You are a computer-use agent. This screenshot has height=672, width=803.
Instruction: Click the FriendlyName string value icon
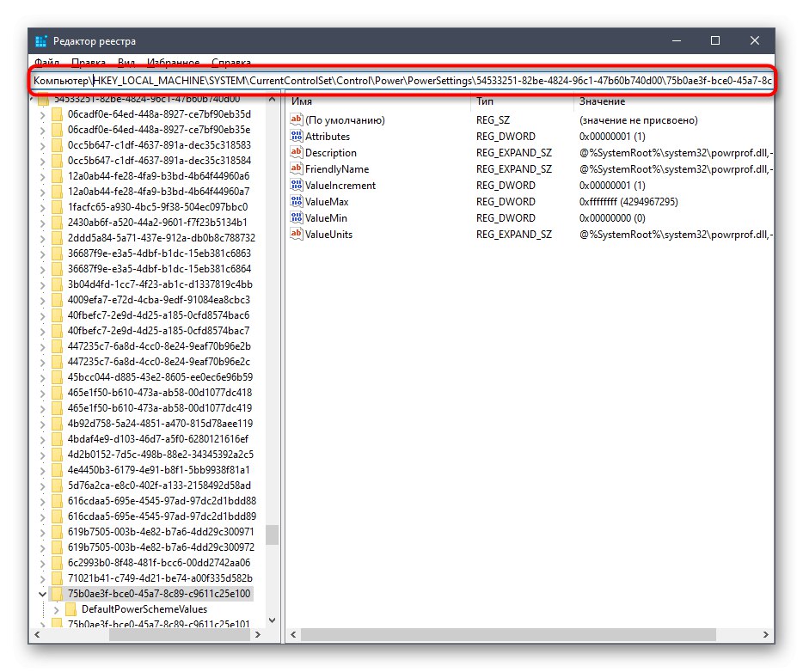coord(297,169)
